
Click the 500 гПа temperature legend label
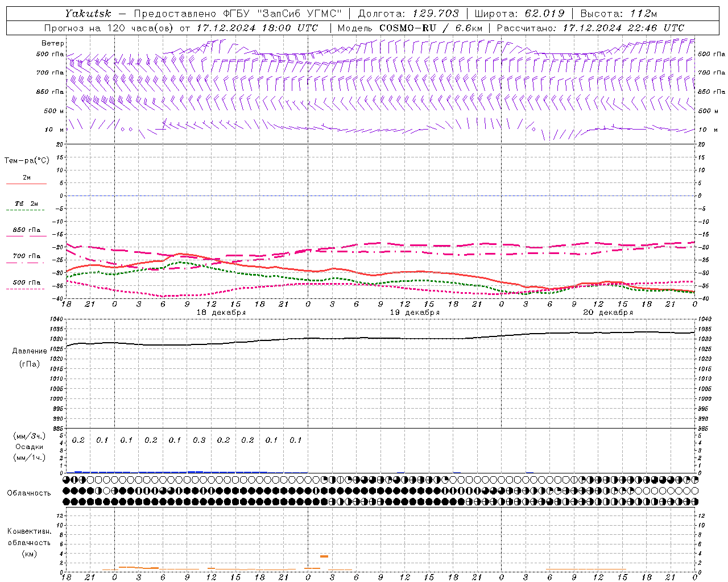[27, 282]
